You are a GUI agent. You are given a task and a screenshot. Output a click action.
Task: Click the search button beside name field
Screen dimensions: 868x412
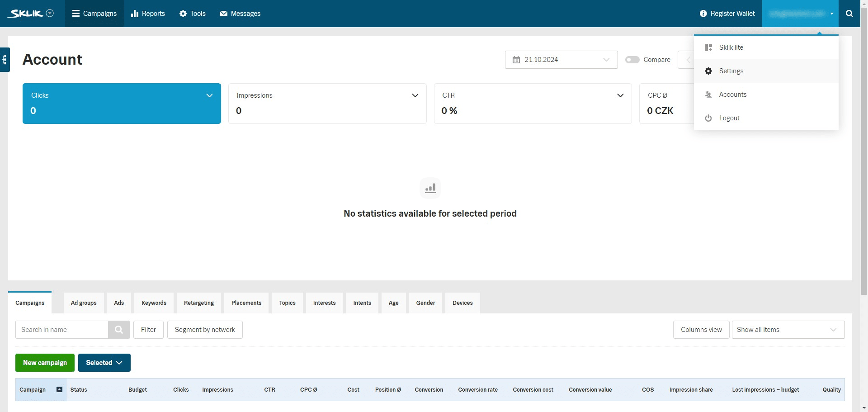119,330
